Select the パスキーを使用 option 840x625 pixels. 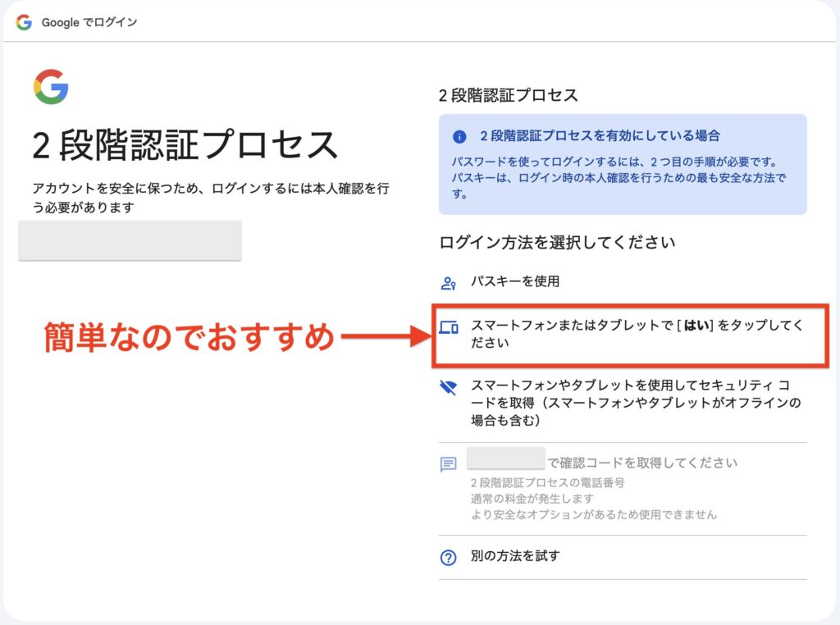pyautogui.click(x=515, y=282)
